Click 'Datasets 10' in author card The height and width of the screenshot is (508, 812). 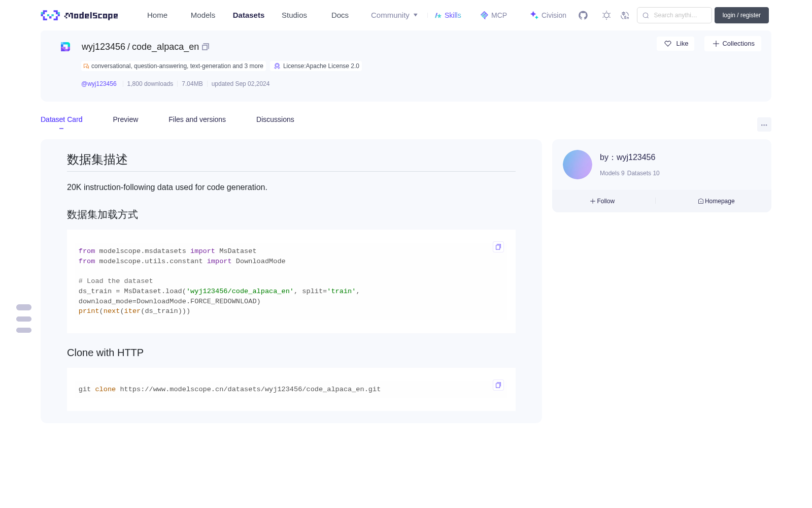644,173
